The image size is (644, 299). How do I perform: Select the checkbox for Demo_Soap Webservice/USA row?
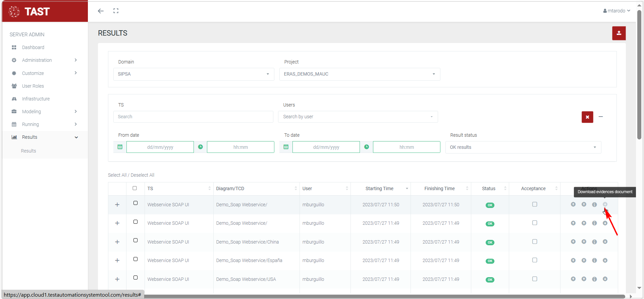(x=136, y=277)
